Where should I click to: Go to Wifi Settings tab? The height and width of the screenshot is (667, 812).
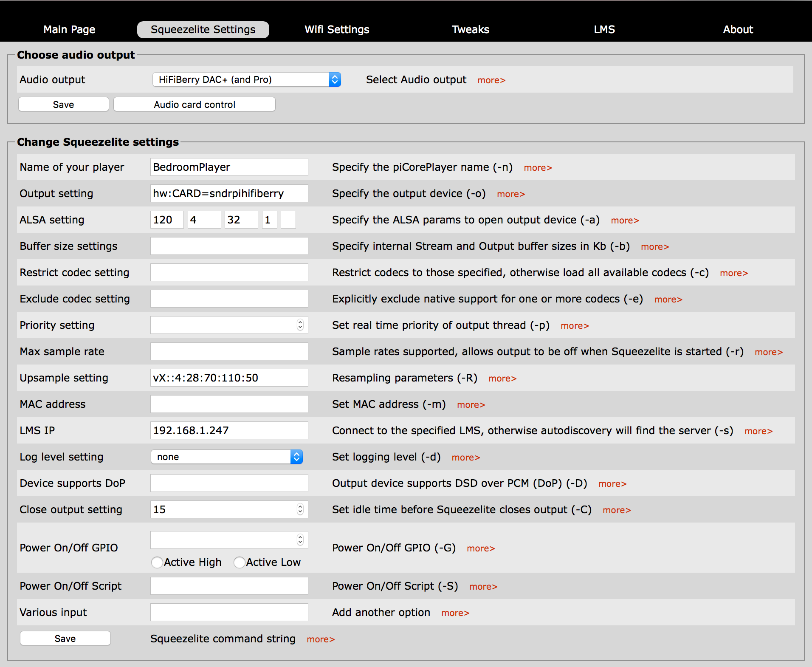pos(337,29)
